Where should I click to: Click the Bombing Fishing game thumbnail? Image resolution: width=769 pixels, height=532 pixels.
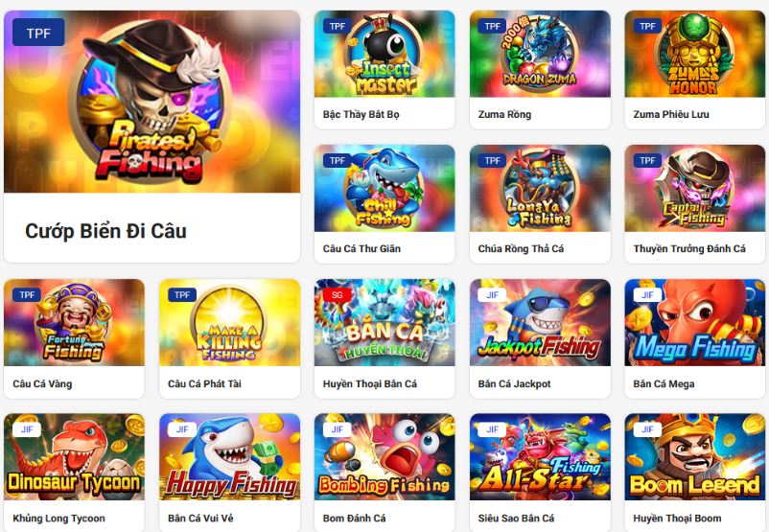[384, 457]
